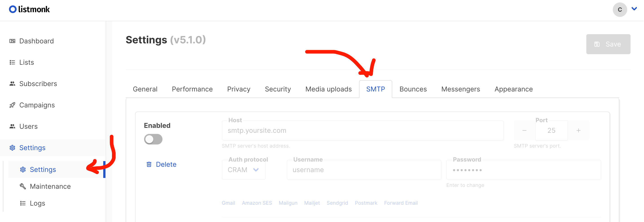
Task: Collapse the Settings sidebar group
Action: (32, 148)
